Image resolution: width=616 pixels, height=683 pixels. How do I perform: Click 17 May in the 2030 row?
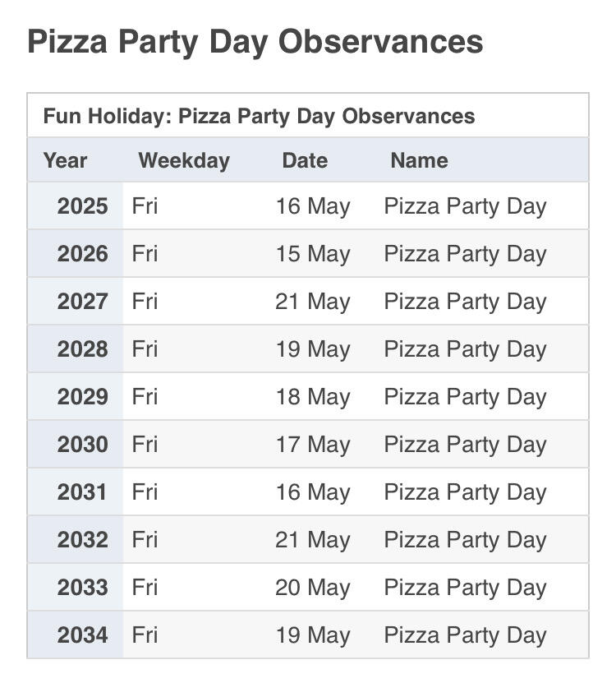pos(313,445)
